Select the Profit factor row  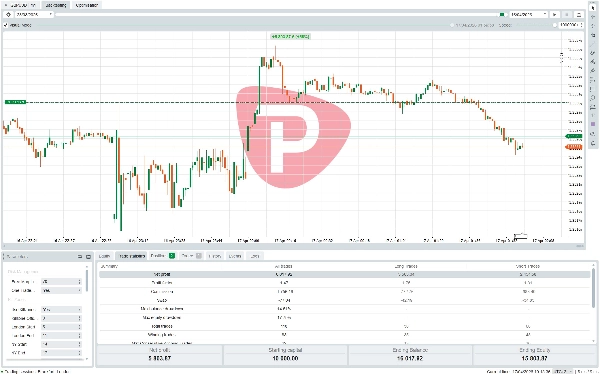[344, 283]
